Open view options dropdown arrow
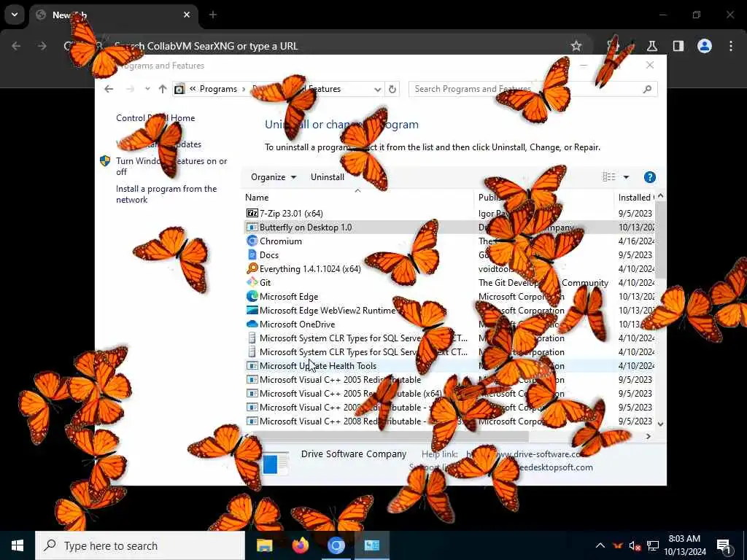Viewport: 747px width, 560px height. 626,177
